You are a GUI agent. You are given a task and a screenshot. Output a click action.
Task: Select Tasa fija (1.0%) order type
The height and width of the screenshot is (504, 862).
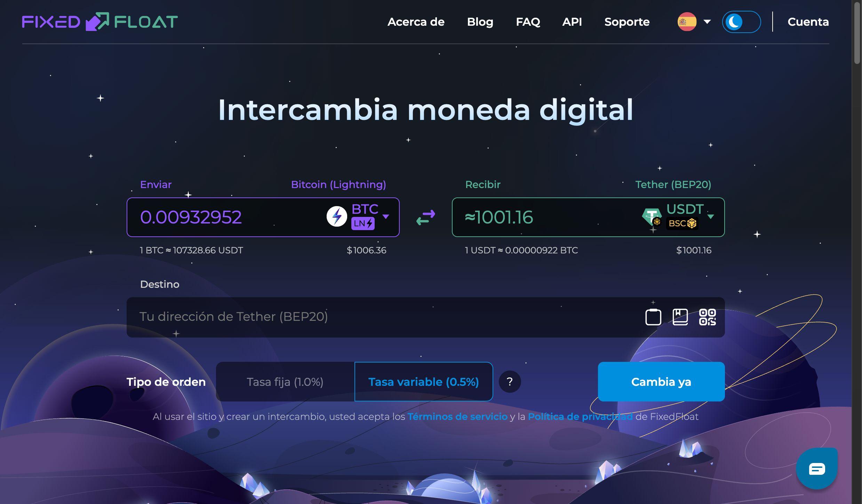point(285,382)
